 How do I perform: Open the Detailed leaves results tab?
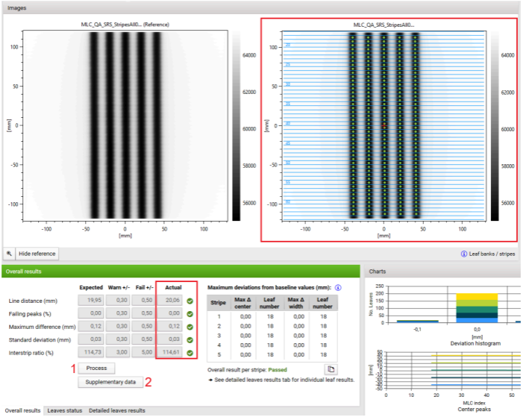tap(116, 410)
